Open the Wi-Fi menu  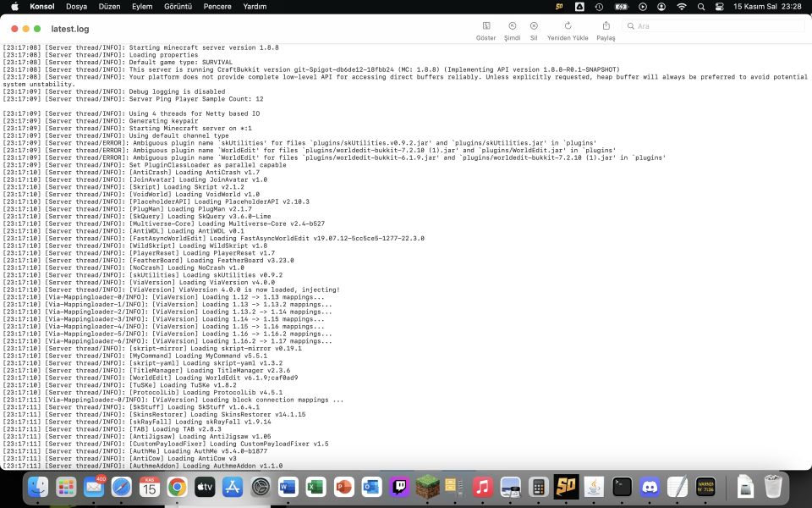(x=682, y=7)
